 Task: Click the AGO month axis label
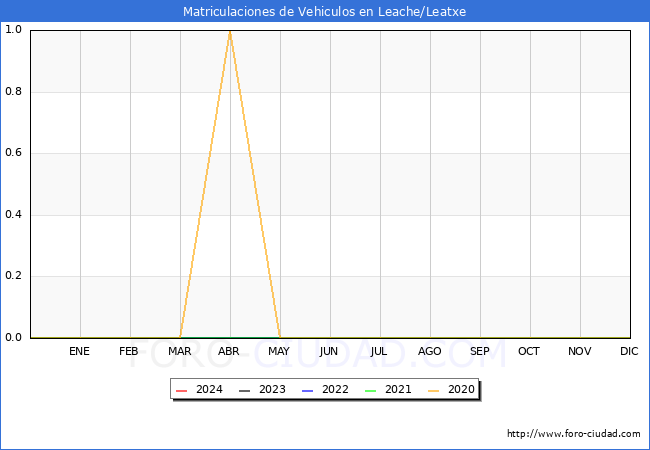click(429, 351)
